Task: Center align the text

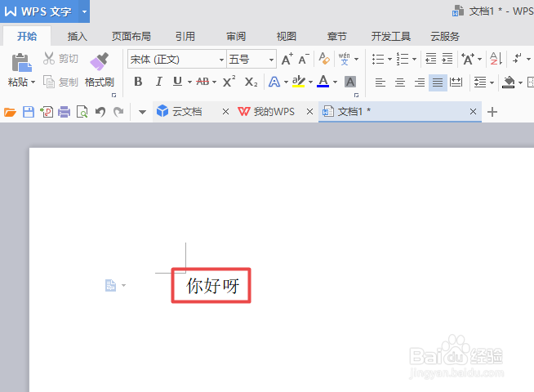Action: (x=400, y=82)
